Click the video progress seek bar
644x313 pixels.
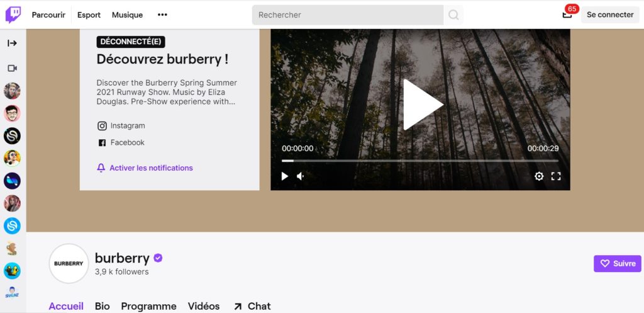pos(420,161)
